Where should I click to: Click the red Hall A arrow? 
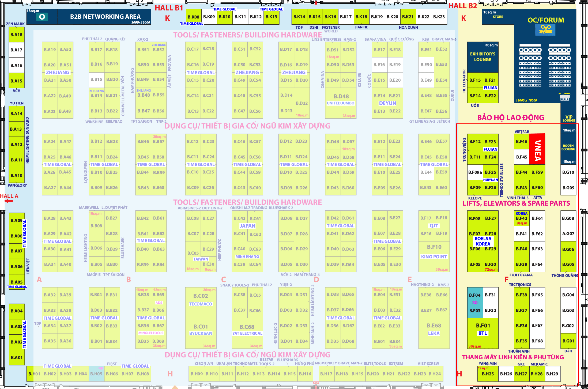(x=8, y=201)
